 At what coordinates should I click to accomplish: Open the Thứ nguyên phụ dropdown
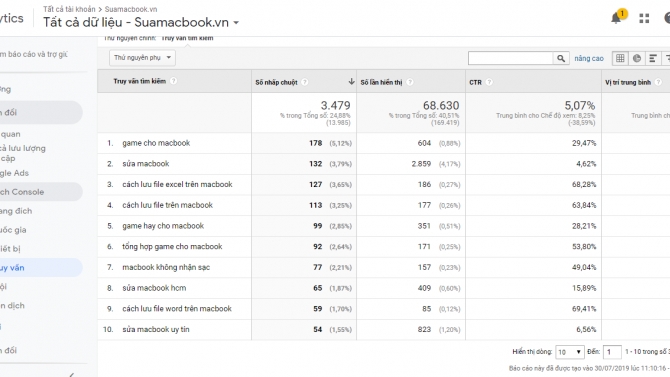tap(142, 58)
